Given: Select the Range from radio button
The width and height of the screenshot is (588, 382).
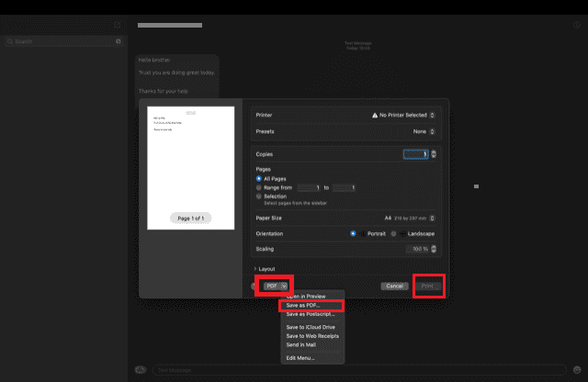Looking at the screenshot, I should 259,187.
